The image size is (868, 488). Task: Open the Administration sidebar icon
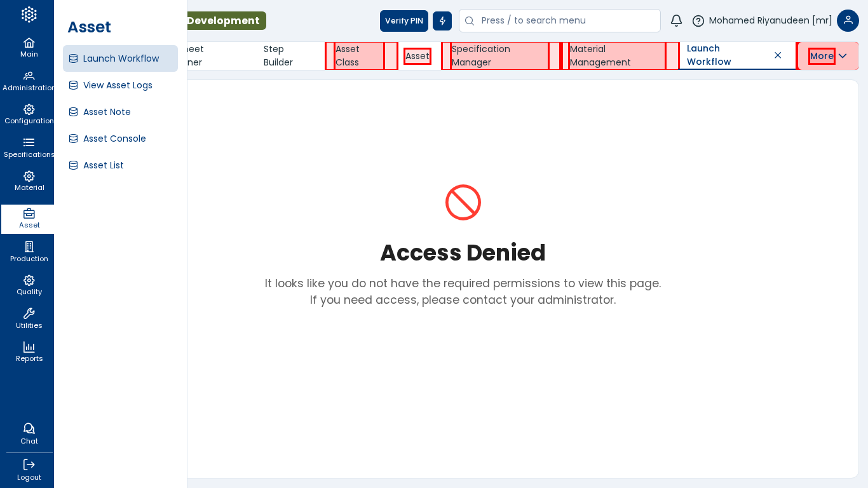click(29, 81)
